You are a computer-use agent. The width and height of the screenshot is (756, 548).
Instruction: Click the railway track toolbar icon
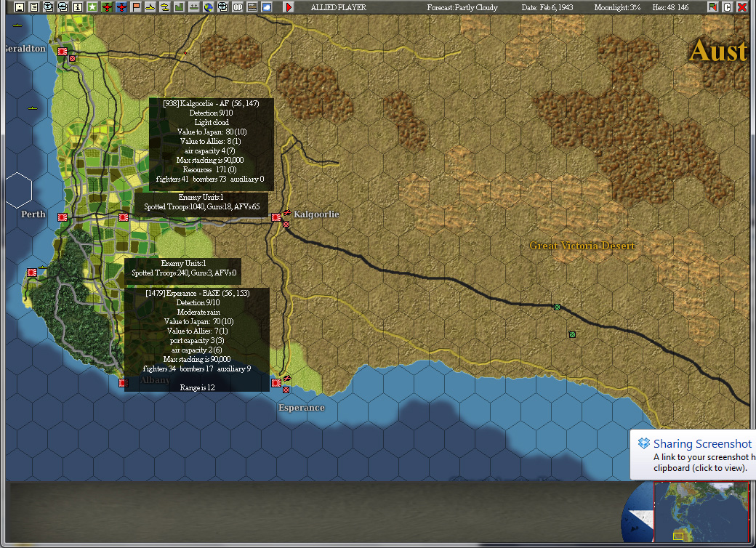(x=252, y=7)
